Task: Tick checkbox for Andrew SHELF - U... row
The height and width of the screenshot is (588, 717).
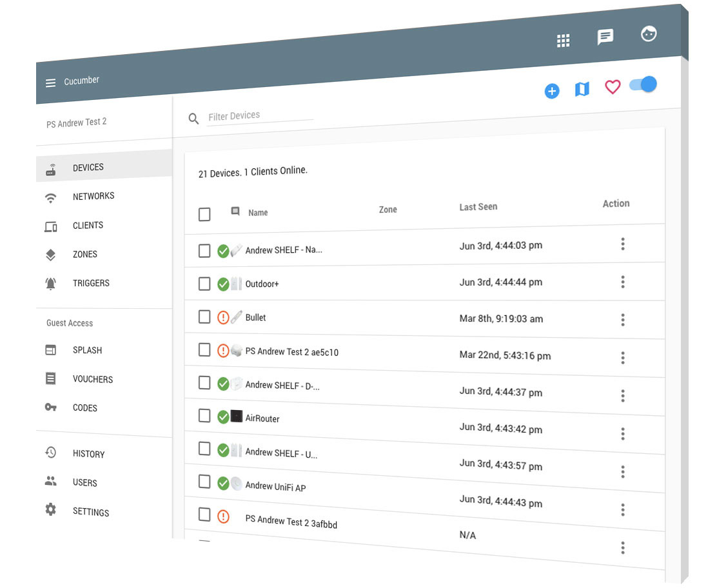Action: coord(204,449)
